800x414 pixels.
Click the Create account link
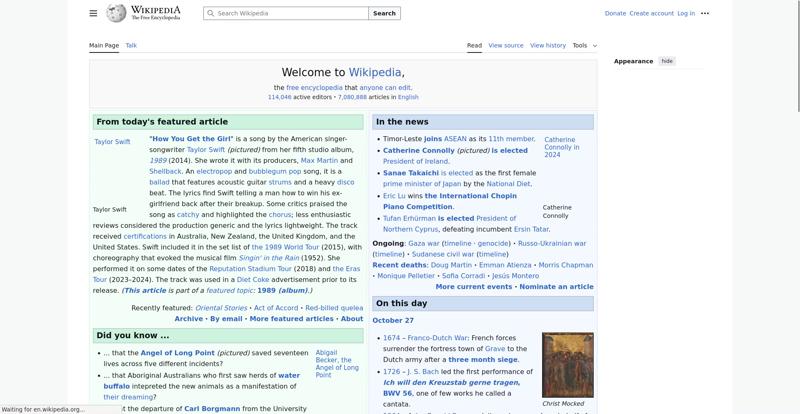649,13
